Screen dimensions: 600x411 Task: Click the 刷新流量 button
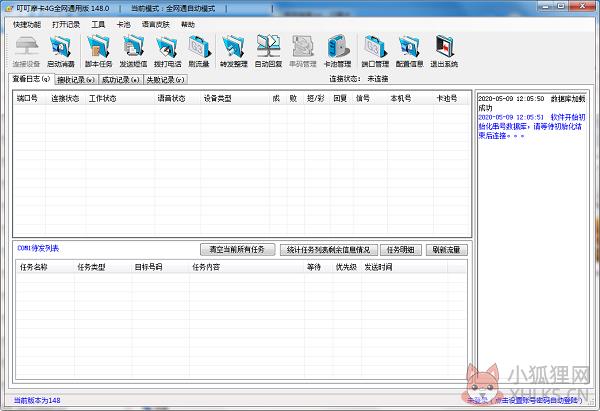[447, 250]
